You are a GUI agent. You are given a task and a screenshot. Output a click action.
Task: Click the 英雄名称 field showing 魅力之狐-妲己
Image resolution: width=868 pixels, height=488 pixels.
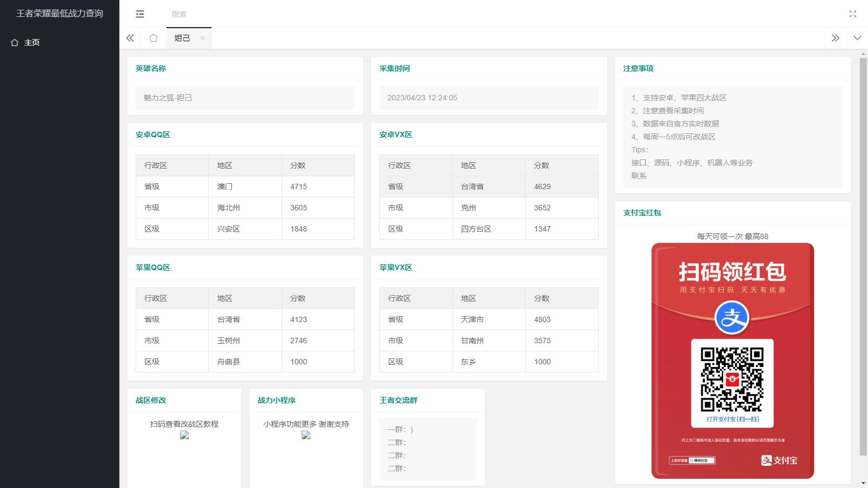tap(245, 98)
